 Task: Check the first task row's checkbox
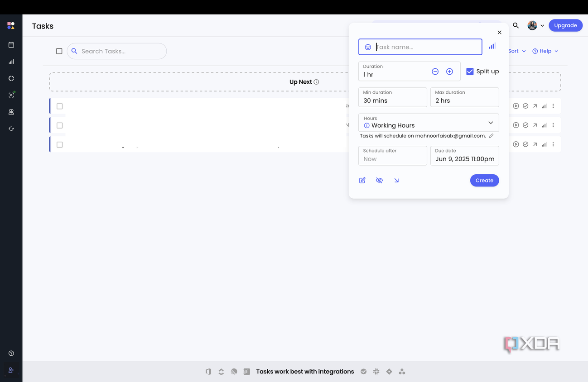point(59,106)
